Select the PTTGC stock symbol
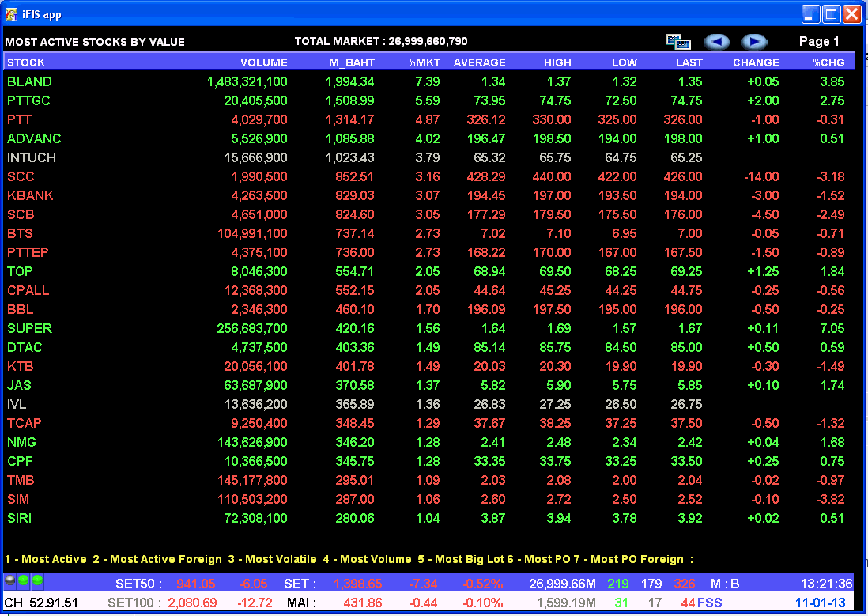The height and width of the screenshot is (616, 868). (28, 100)
